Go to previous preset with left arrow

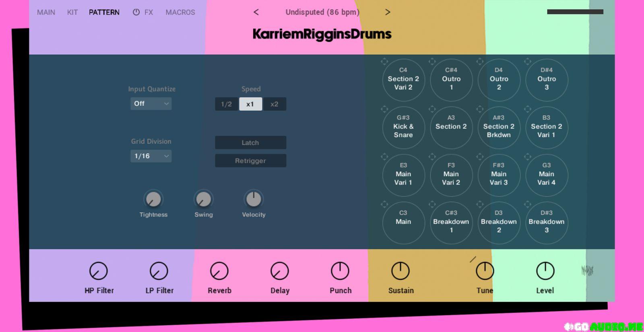(256, 12)
